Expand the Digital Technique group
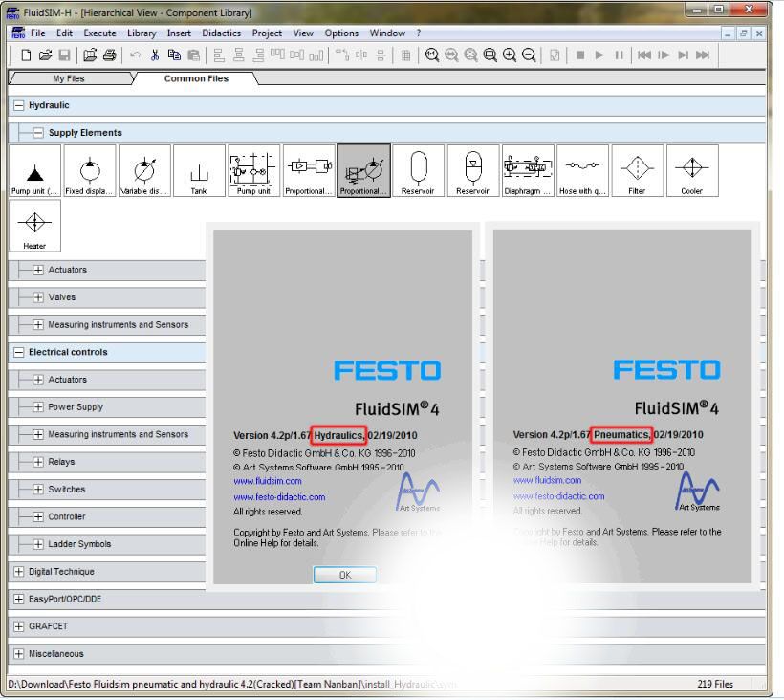This screenshot has width=784, height=700. [18, 572]
